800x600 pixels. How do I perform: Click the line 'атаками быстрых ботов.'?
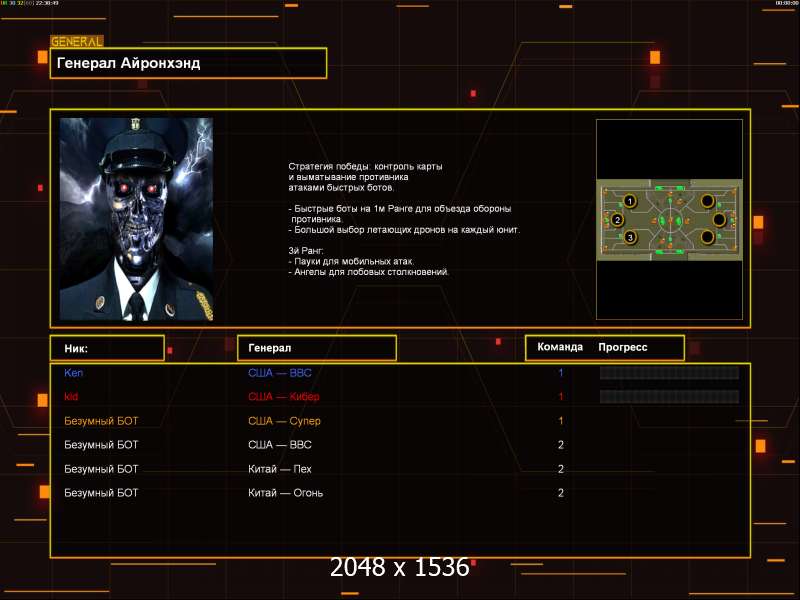pos(341,188)
